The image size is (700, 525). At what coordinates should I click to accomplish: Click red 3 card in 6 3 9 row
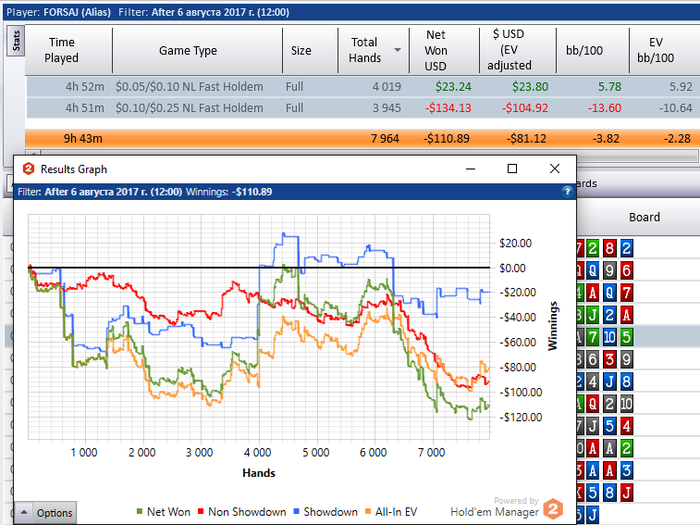pyautogui.click(x=609, y=359)
